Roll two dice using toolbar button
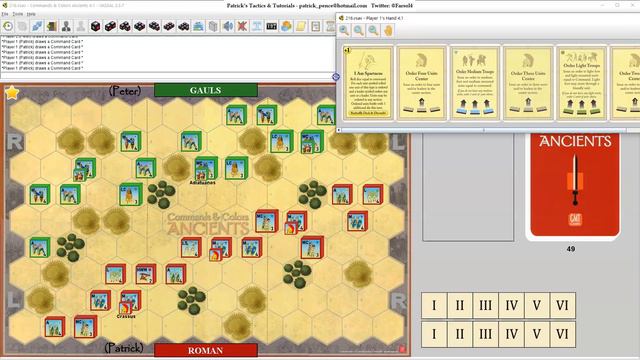640x360 pixels. pos(110,26)
